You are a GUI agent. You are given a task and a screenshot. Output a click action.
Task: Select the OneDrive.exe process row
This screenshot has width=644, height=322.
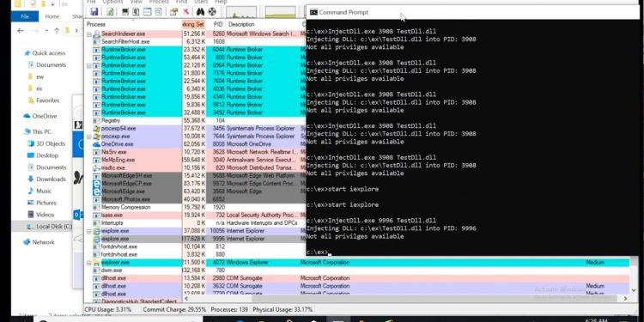[195, 144]
